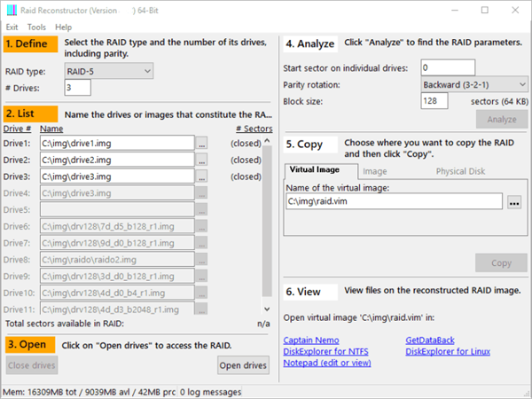The width and height of the screenshot is (532, 399).
Task: Browse for the virtual image file name
Action: [513, 202]
